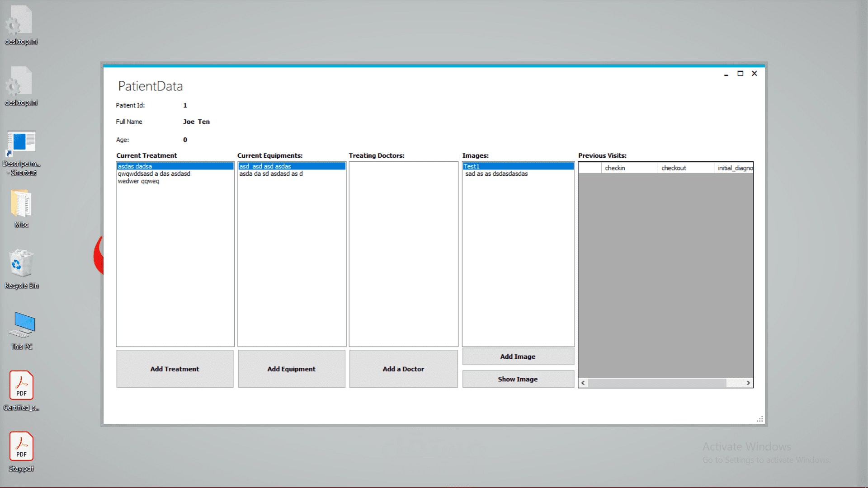The width and height of the screenshot is (868, 488).
Task: Select the 'wedwer qqweq' treatment entry
Action: pos(139,181)
